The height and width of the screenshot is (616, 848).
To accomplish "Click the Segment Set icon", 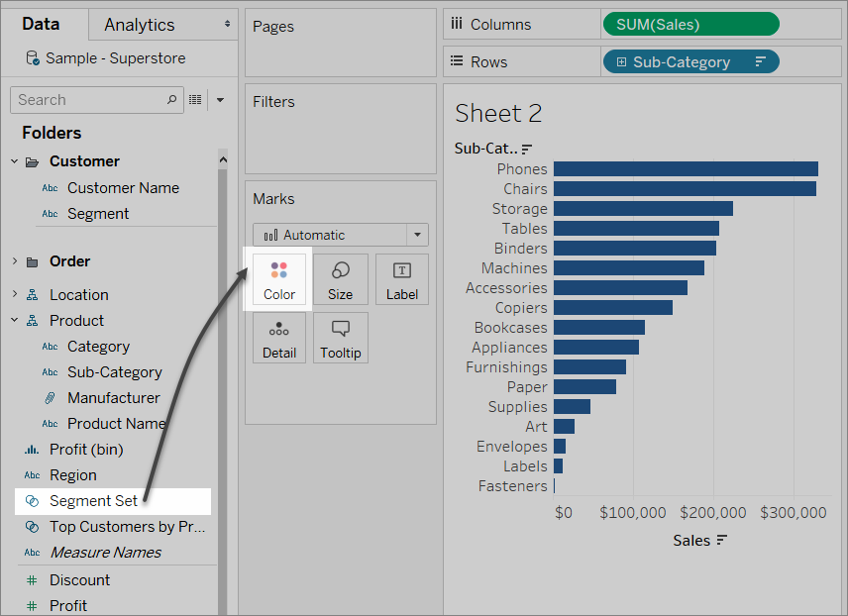I will pyautogui.click(x=32, y=501).
